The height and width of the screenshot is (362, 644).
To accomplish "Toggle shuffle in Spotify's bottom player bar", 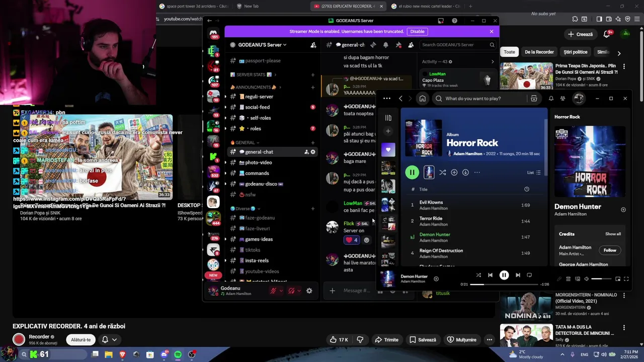I will (x=478, y=275).
